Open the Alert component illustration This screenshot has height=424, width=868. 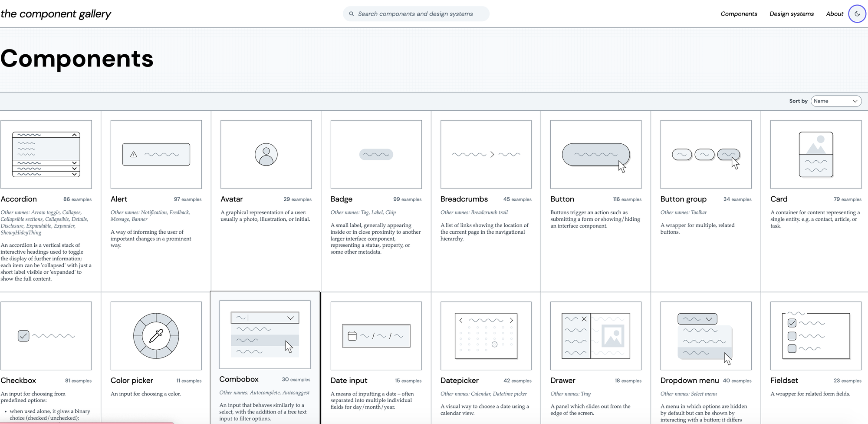pos(156,154)
